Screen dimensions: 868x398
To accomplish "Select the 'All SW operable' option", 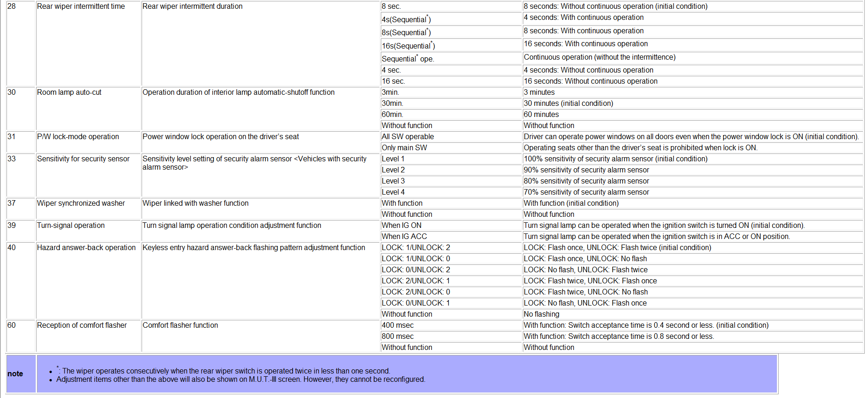I will tap(451, 137).
